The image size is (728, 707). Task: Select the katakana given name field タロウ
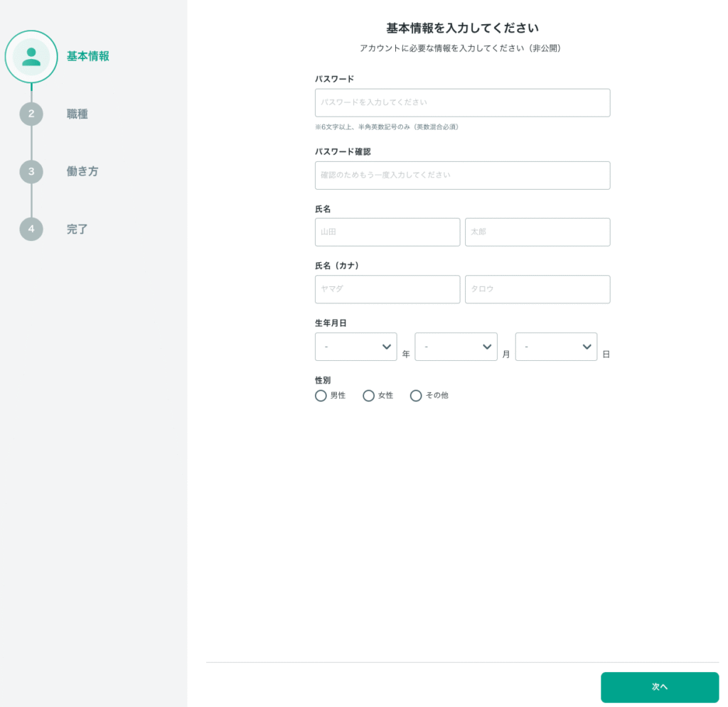pos(537,289)
